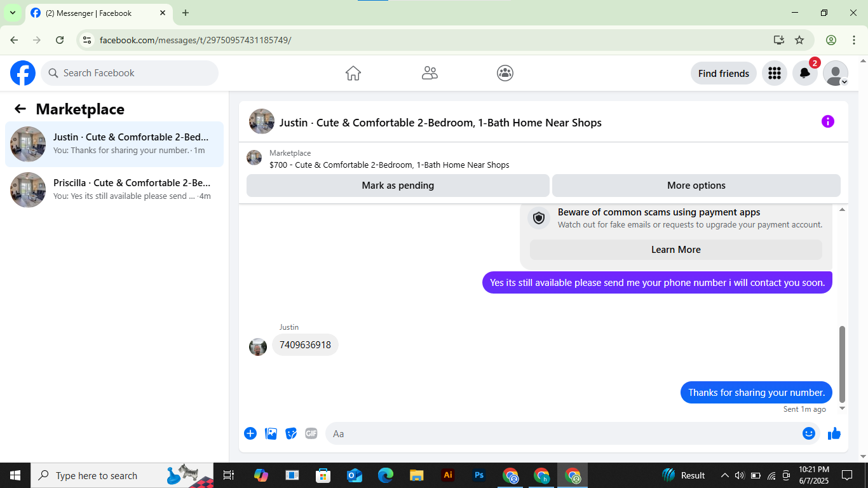Go back using browser back arrow

(14, 40)
